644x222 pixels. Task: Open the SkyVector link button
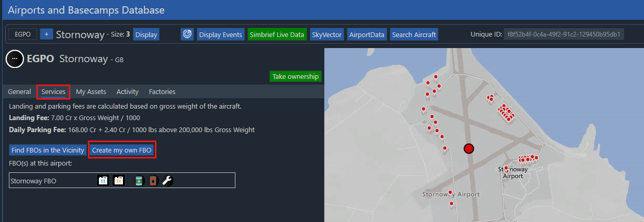pos(326,35)
